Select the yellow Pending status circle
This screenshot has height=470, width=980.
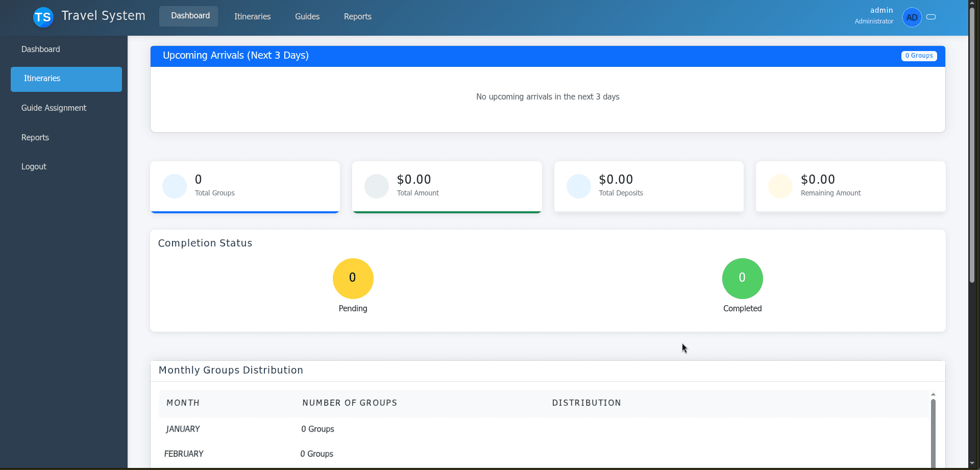353,278
